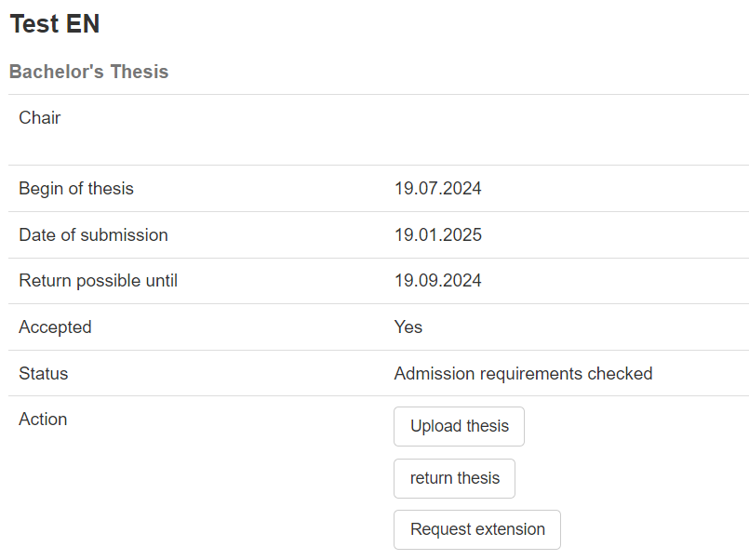
Task: Click the Status row label
Action: click(x=44, y=374)
